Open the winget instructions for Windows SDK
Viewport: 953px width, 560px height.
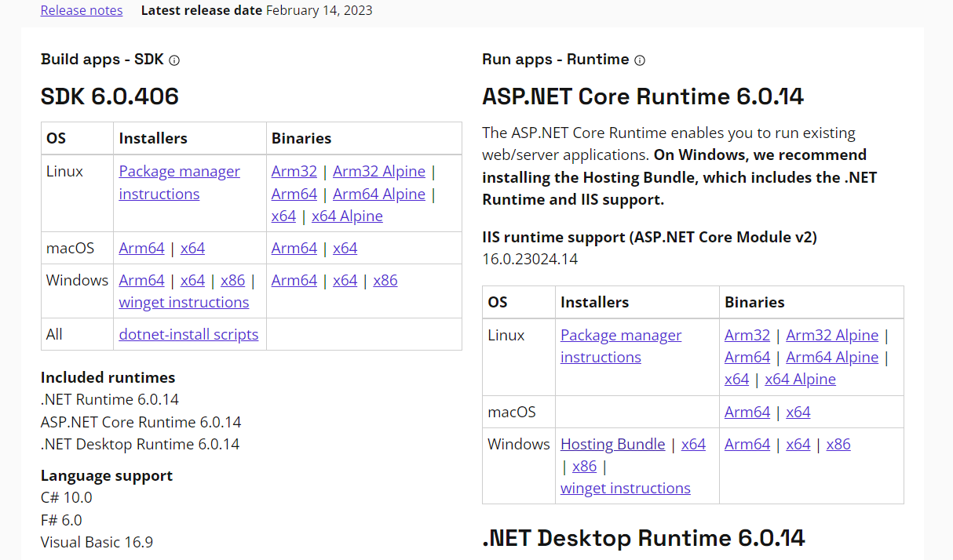coord(184,302)
